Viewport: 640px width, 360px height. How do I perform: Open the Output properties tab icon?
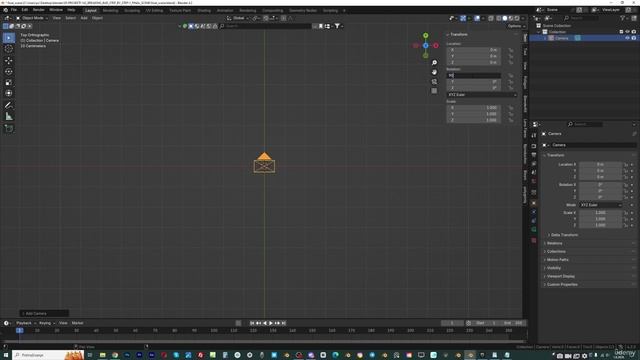pos(534,155)
